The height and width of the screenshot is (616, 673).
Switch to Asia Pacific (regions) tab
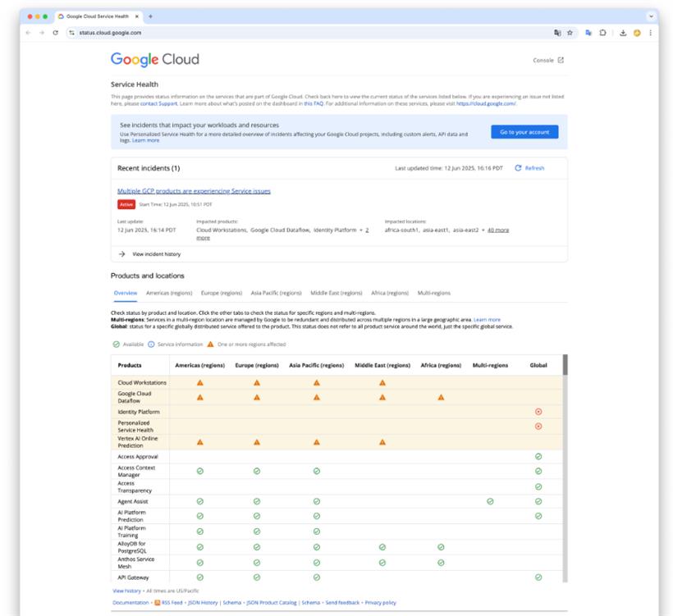[276, 293]
